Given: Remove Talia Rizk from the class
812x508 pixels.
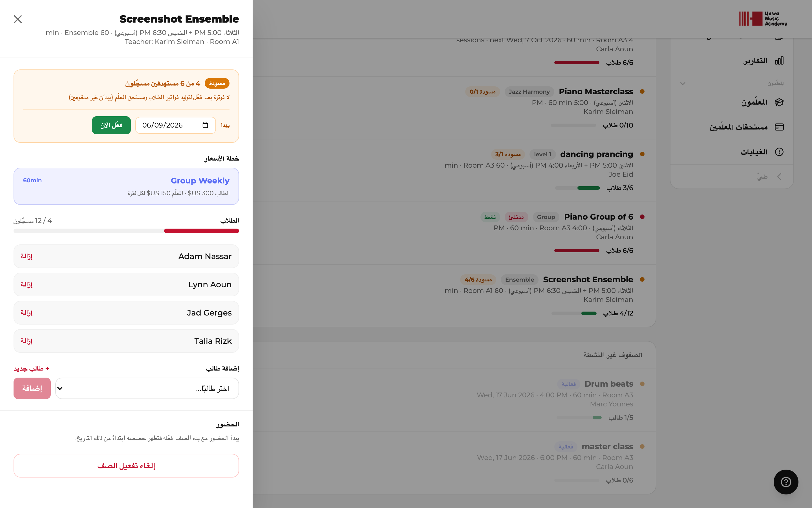Looking at the screenshot, I should (x=27, y=341).
